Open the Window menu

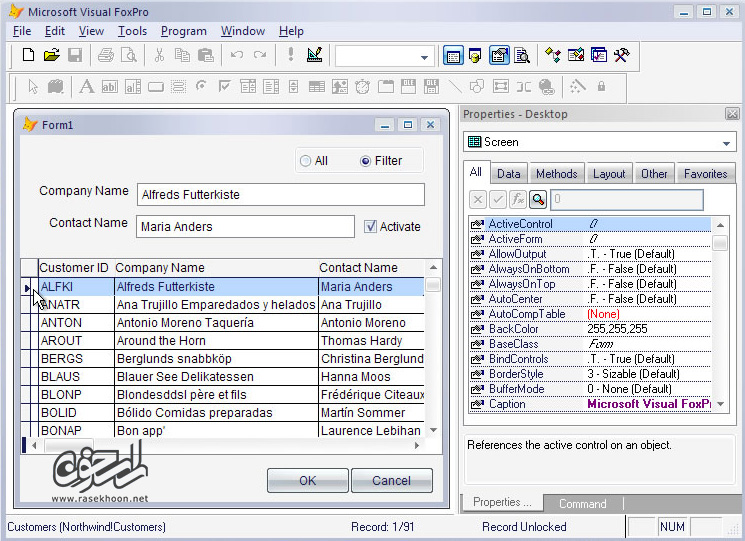pos(243,31)
